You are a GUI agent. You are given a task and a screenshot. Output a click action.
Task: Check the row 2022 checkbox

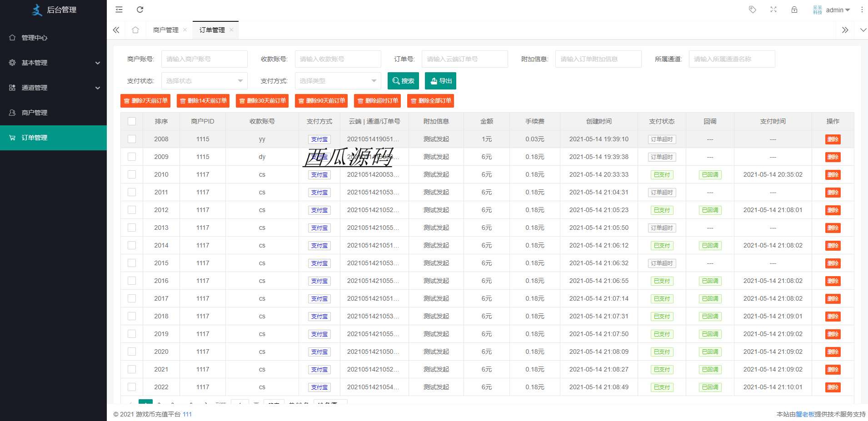(132, 387)
